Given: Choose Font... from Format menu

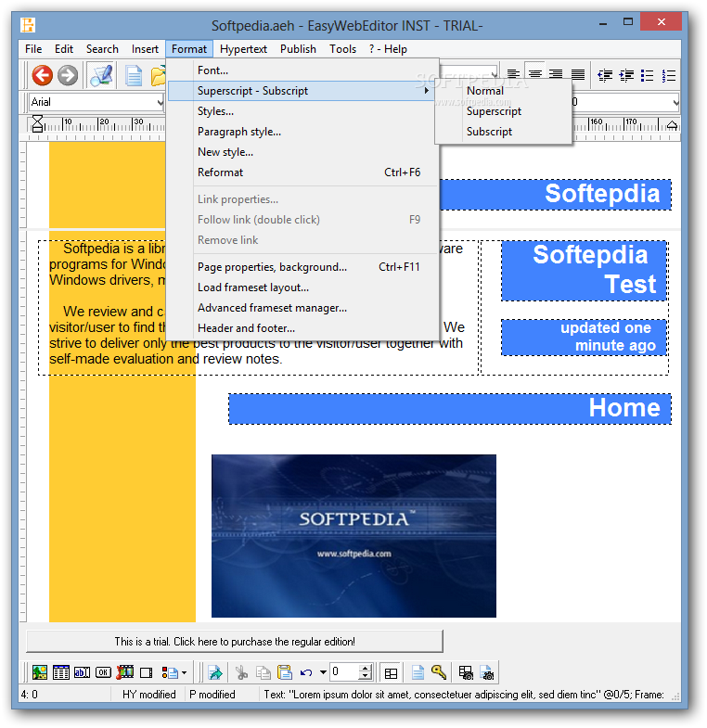Looking at the screenshot, I should 302,70.
